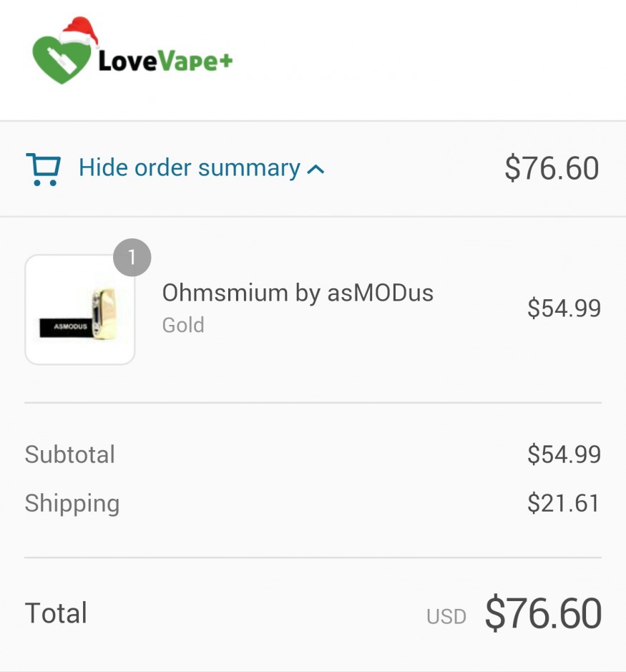Click the red Santa hat on logo
This screenshot has height=672, width=626.
tap(79, 31)
